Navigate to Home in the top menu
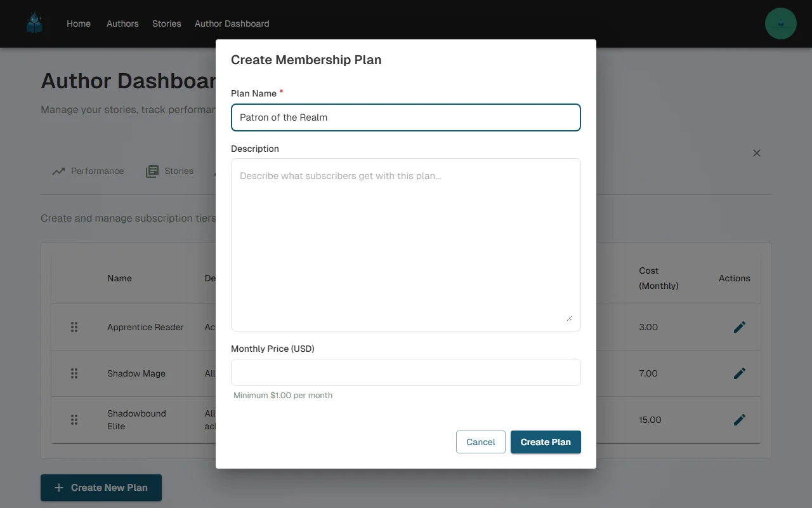The height and width of the screenshot is (508, 812). [x=79, y=23]
